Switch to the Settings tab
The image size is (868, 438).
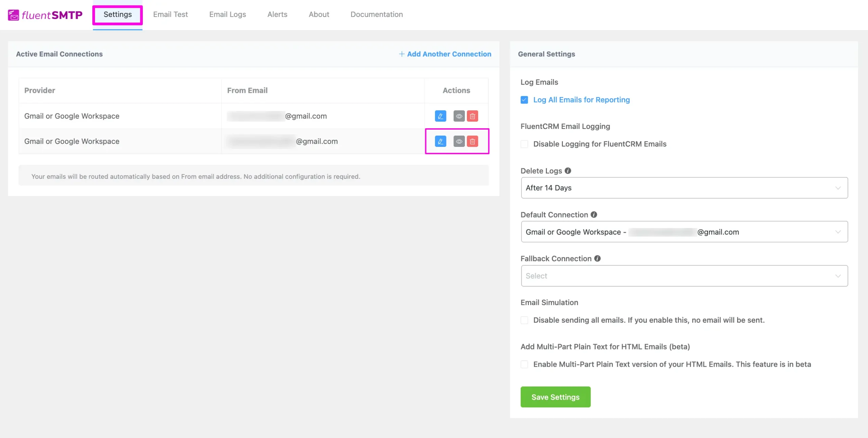point(118,15)
